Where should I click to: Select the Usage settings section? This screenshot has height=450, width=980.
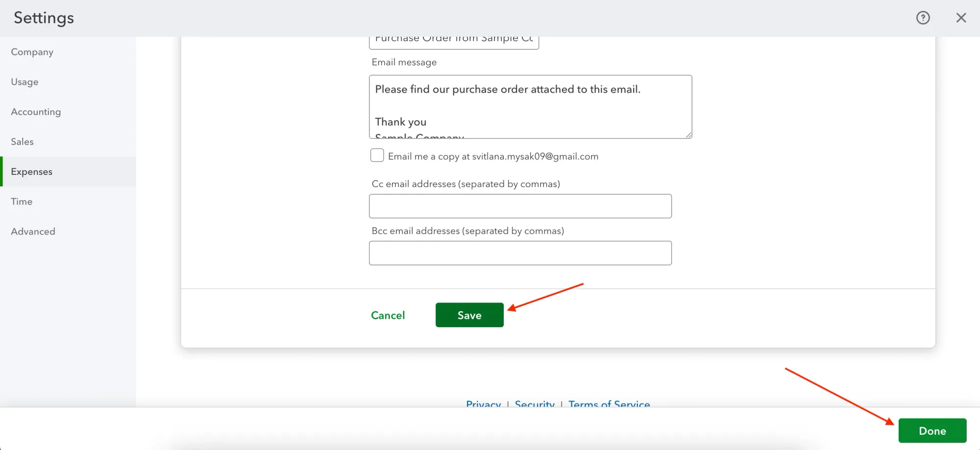tap(24, 82)
